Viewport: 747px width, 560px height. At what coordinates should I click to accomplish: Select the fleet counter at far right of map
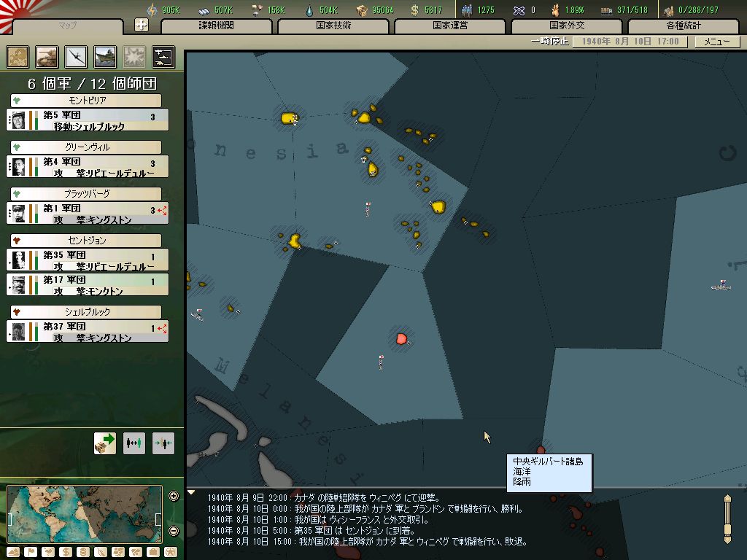(721, 286)
